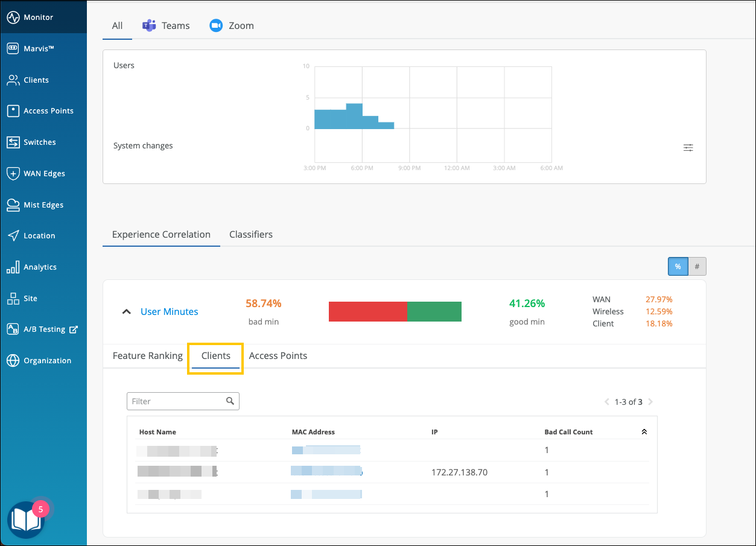The height and width of the screenshot is (546, 756).
Task: Select the WAN Edges shield icon
Action: pyautogui.click(x=13, y=174)
